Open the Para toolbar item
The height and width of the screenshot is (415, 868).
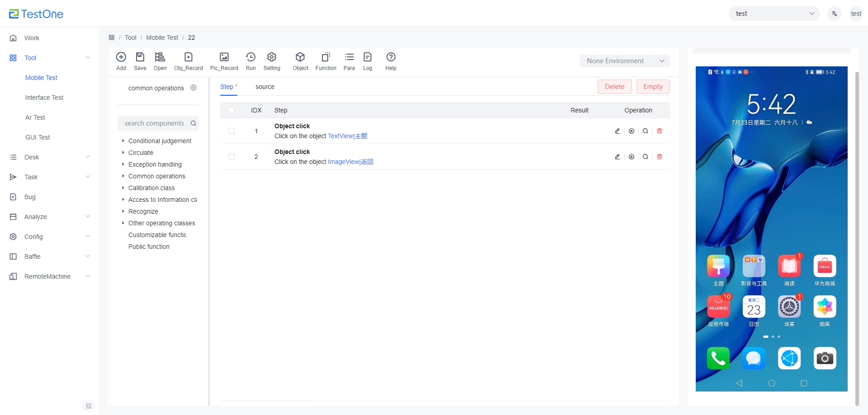coord(349,61)
